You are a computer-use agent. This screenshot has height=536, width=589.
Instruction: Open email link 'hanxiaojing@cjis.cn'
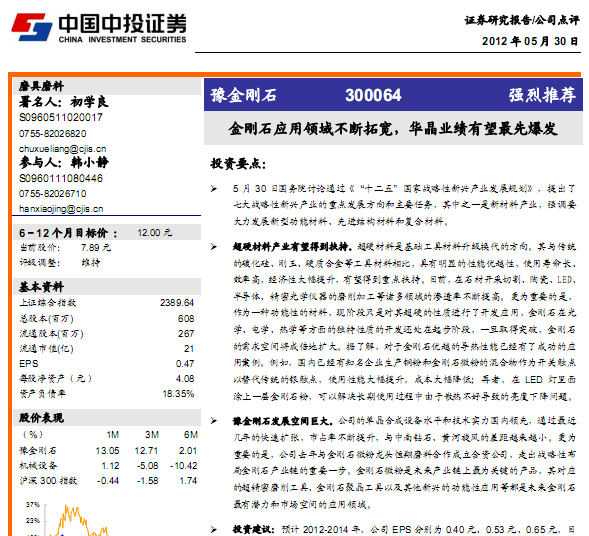coord(61,209)
